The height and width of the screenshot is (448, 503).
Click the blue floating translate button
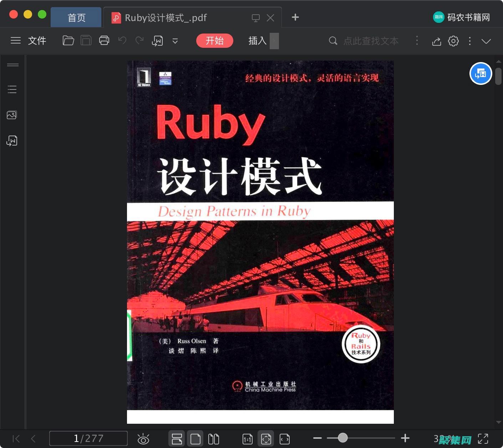click(481, 73)
